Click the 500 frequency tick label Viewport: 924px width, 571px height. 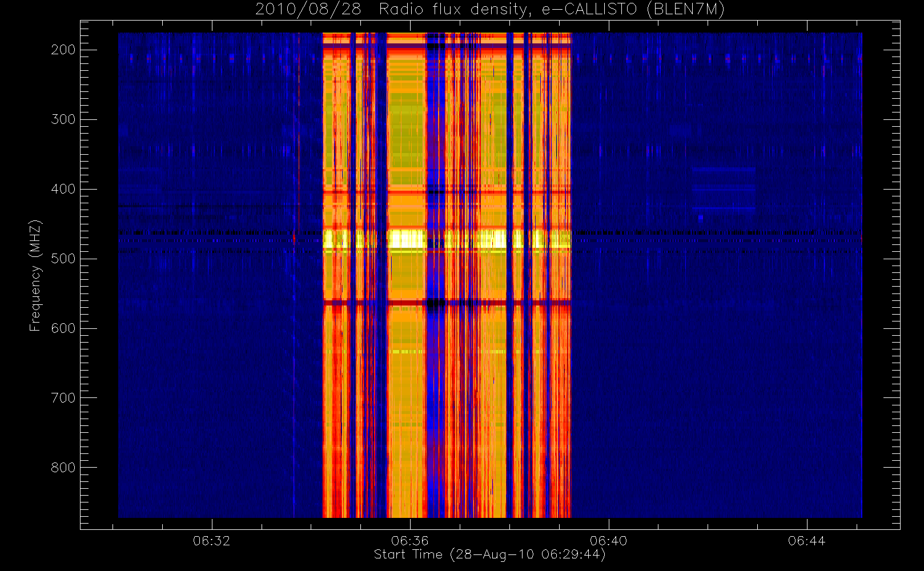(63, 259)
